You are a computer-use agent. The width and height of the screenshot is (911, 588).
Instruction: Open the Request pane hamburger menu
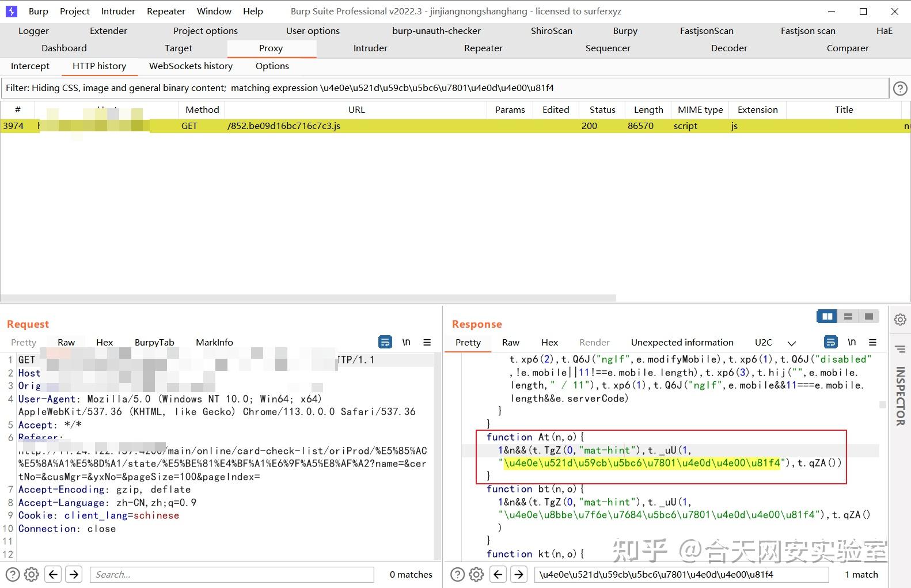pos(427,342)
